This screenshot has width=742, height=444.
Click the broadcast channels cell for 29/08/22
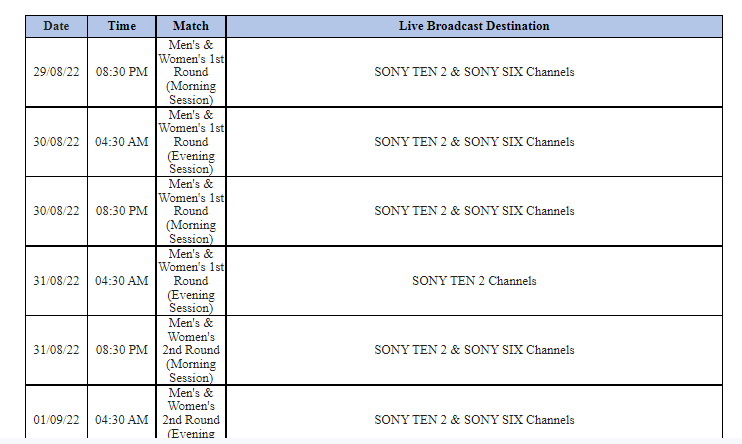click(474, 72)
